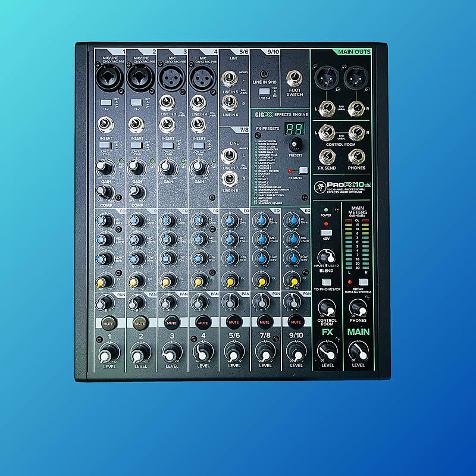Click the left Main Out XLR connector
Viewport: 476px width, 476px height.
tap(327, 77)
